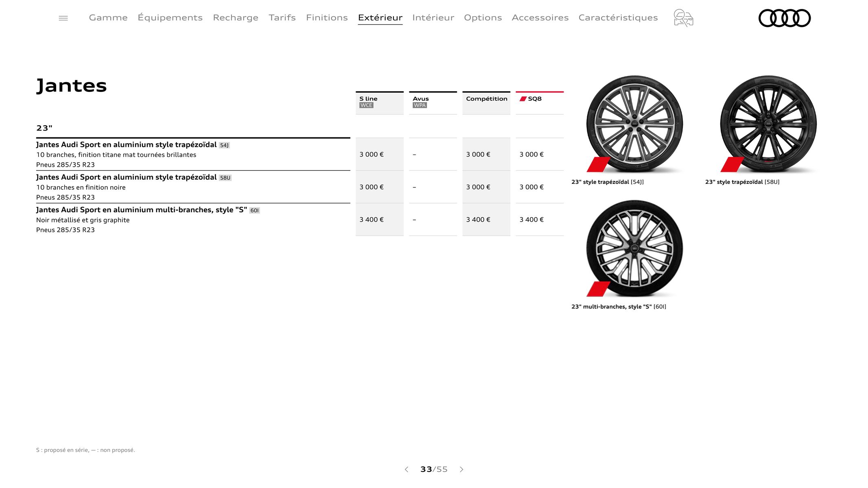Viewport: 868px width, 488px height.
Task: Click the 60I option code badge
Action: (x=254, y=210)
